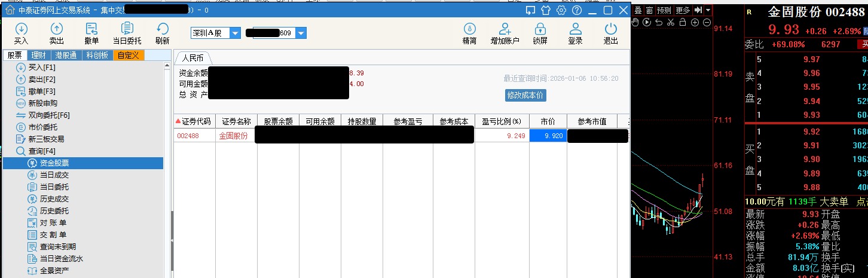The image size is (868, 278).
Task: Open the dropdown arrow beside 更多 in chart header
Action: click(708, 10)
